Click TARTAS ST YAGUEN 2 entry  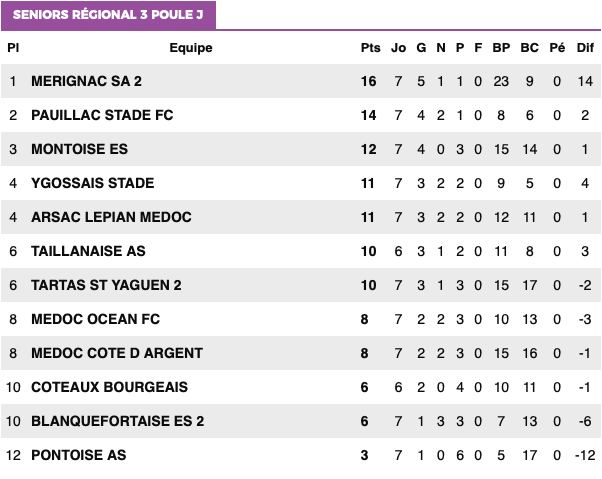(x=106, y=285)
